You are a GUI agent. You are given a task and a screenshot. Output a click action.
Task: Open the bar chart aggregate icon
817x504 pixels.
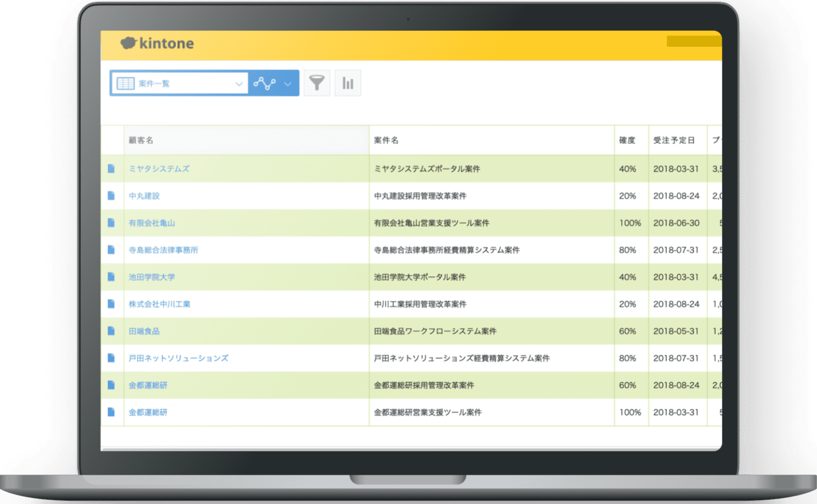(348, 83)
